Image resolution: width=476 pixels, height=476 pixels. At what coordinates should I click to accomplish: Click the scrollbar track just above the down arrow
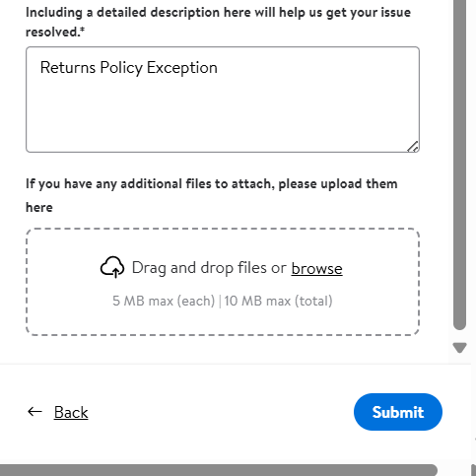pos(459,336)
